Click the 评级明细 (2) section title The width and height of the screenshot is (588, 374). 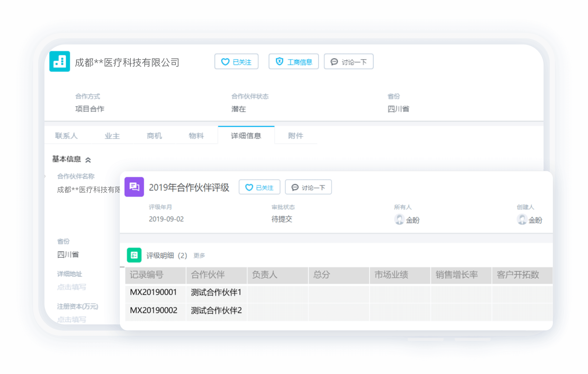coord(167,256)
